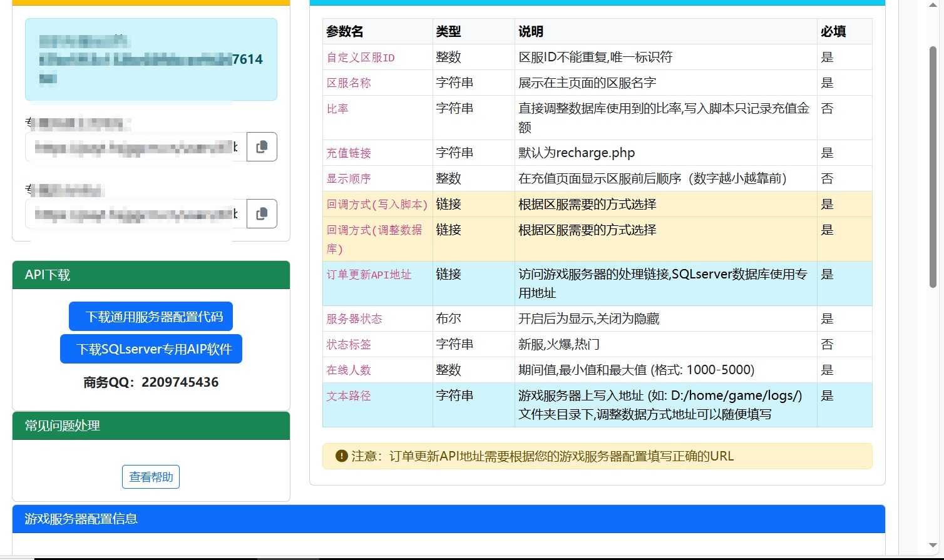Click the 常见问题处理 panel header
The width and height of the screenshot is (944, 560).
coord(151,426)
